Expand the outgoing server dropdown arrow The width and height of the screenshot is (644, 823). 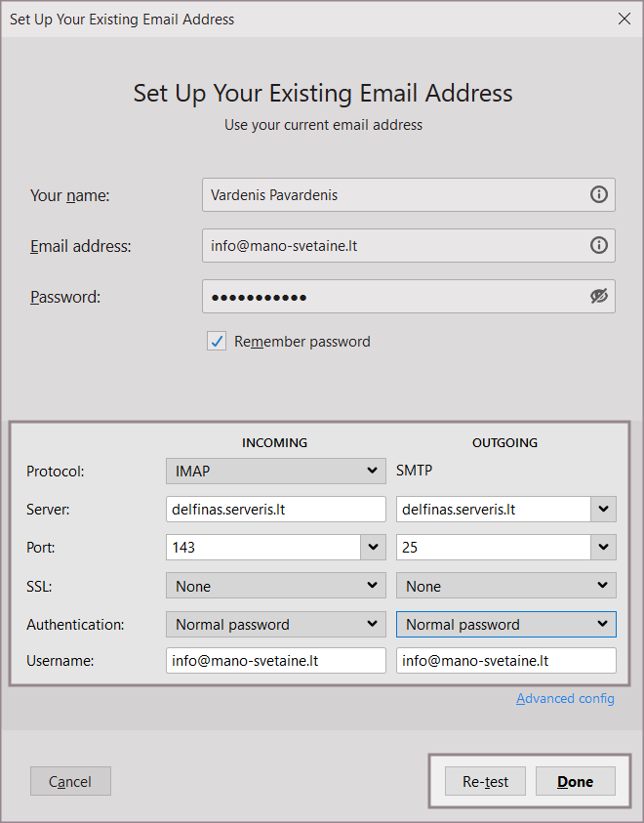(x=604, y=510)
